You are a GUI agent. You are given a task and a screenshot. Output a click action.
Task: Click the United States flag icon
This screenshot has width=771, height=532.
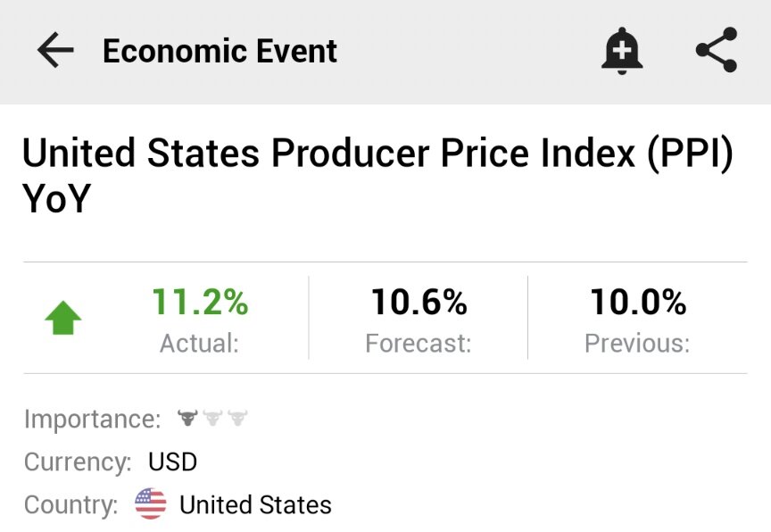tap(151, 504)
